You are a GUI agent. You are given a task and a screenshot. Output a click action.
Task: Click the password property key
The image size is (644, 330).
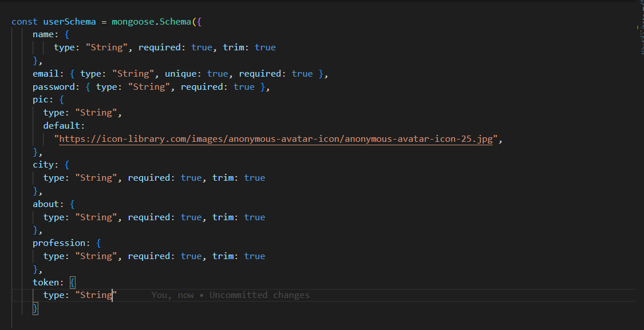(54, 87)
